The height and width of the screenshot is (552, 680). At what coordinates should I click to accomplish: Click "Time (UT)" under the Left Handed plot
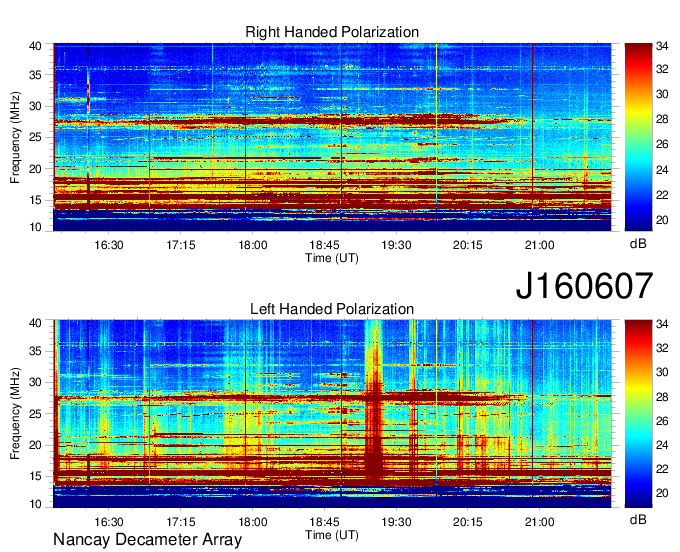pos(332,535)
